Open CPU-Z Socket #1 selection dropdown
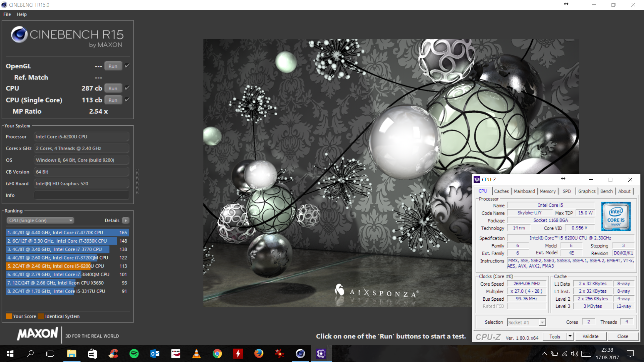 point(527,322)
